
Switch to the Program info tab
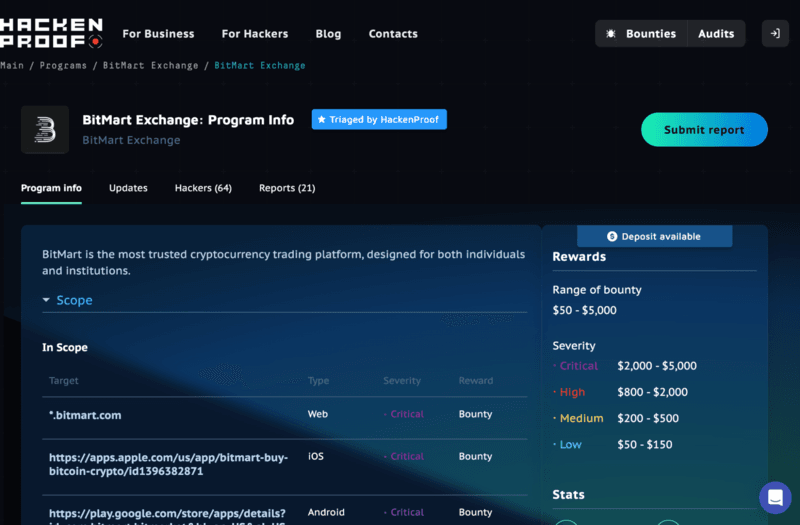51,188
